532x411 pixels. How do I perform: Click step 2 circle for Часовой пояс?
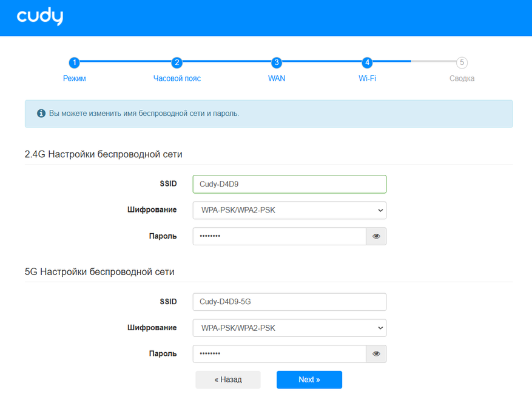177,63
